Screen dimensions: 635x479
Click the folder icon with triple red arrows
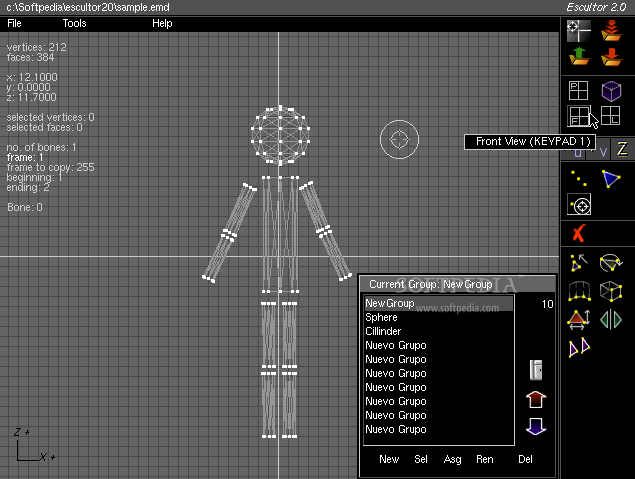611,30
